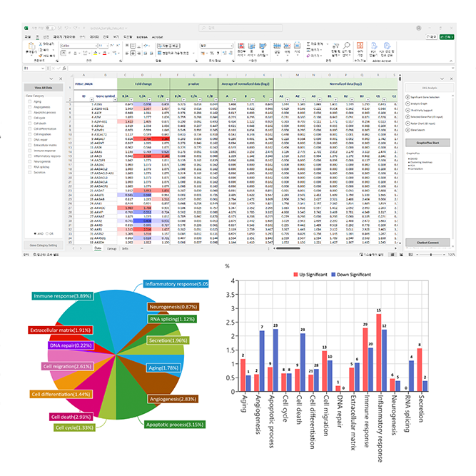Click the Comments button
The image size is (476, 476).
click(x=431, y=36)
